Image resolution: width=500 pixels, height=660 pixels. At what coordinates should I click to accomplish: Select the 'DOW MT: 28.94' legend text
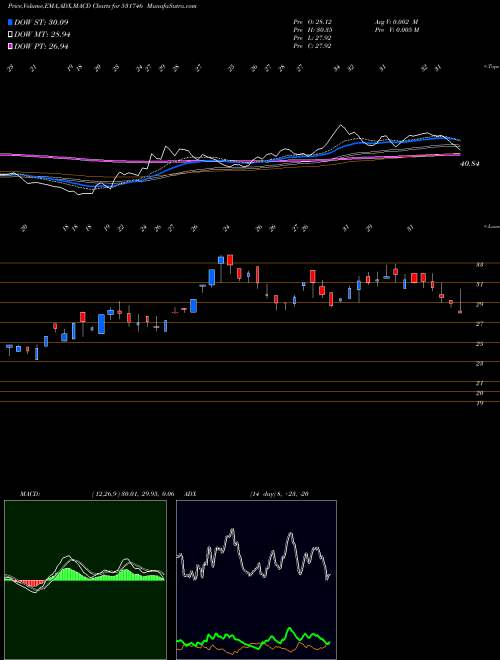[42, 34]
